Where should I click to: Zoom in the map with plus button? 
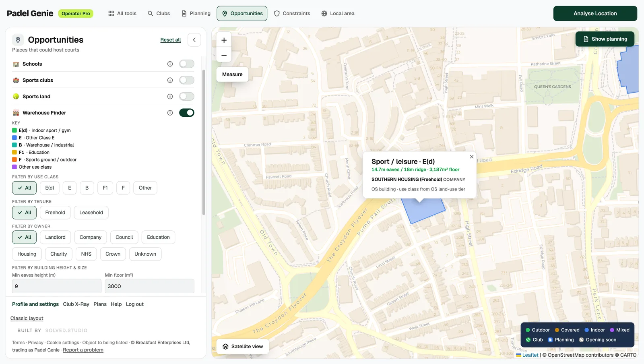(x=224, y=40)
